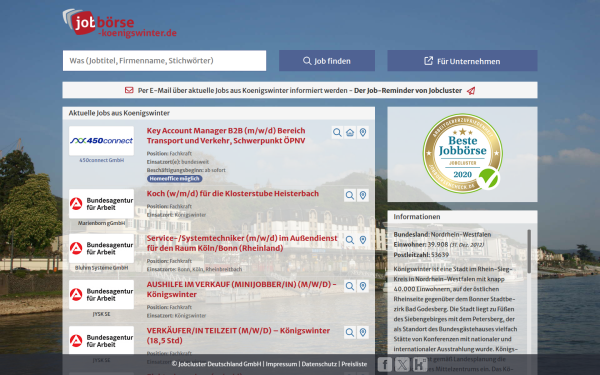The image size is (600, 375).
Task: Click home office icon for Key Account Manager job
Action: [x=350, y=132]
